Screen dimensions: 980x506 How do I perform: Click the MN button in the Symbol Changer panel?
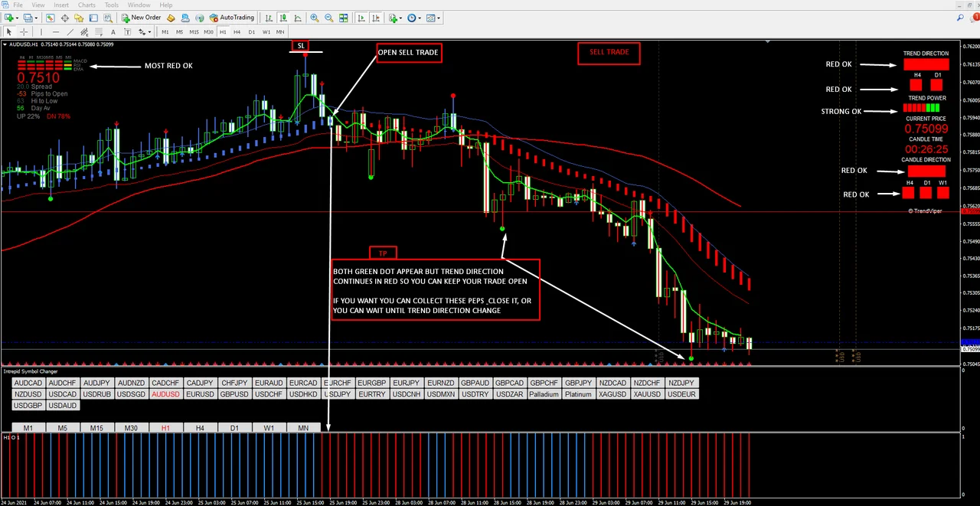pos(303,428)
